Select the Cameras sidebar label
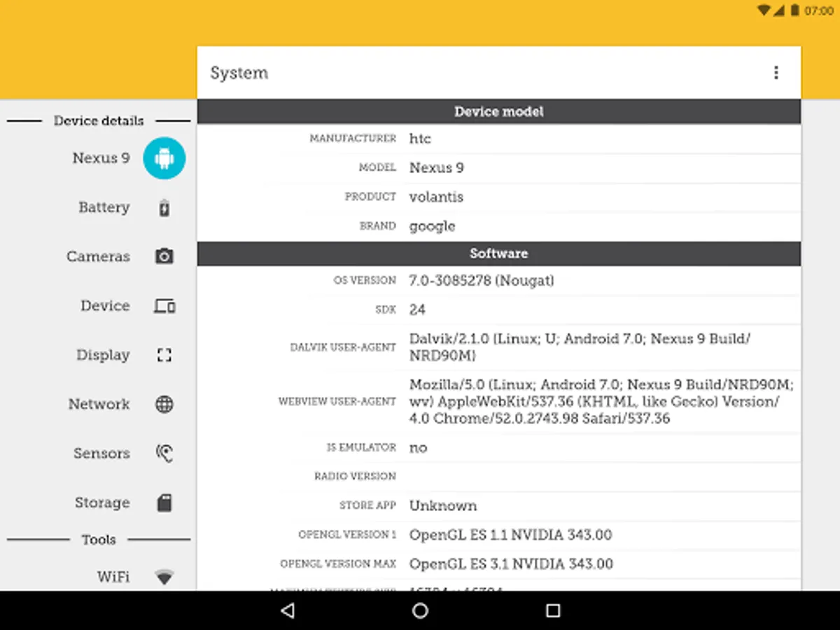This screenshot has width=840, height=630. point(98,256)
